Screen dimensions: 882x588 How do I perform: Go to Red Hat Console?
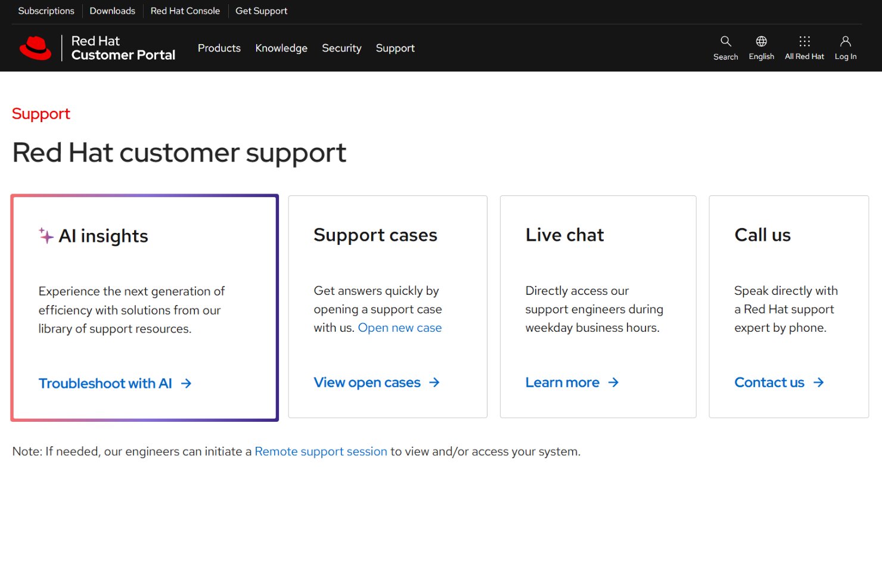(x=185, y=11)
